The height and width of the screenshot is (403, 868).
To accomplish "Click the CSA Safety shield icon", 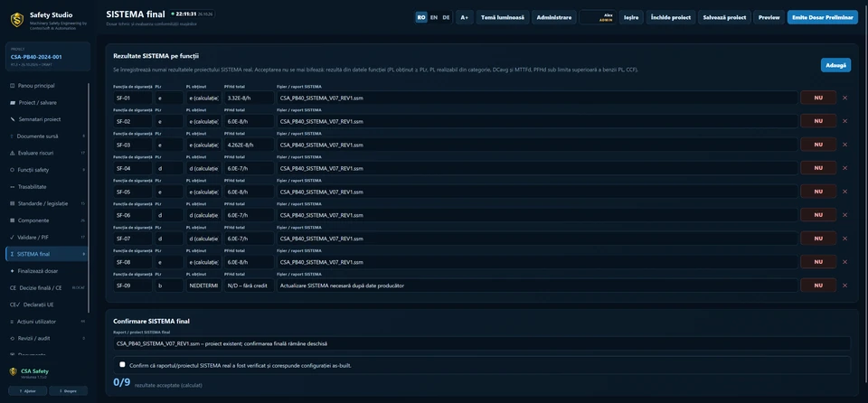I will tap(14, 372).
